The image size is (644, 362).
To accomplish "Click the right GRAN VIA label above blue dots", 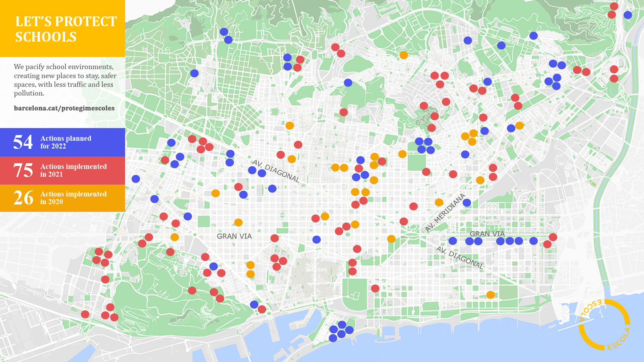I will [x=487, y=234].
